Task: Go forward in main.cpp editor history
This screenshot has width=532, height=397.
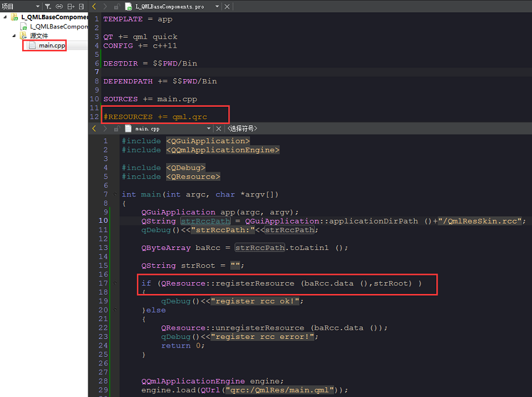Action: pyautogui.click(x=105, y=128)
